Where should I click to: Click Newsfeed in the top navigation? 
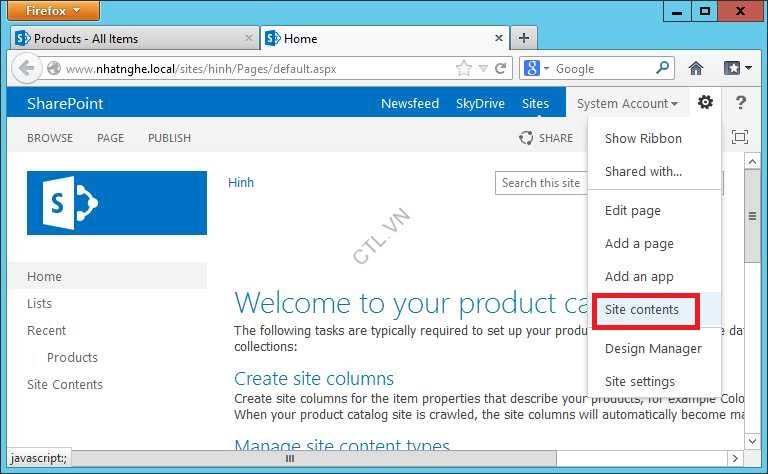click(410, 103)
